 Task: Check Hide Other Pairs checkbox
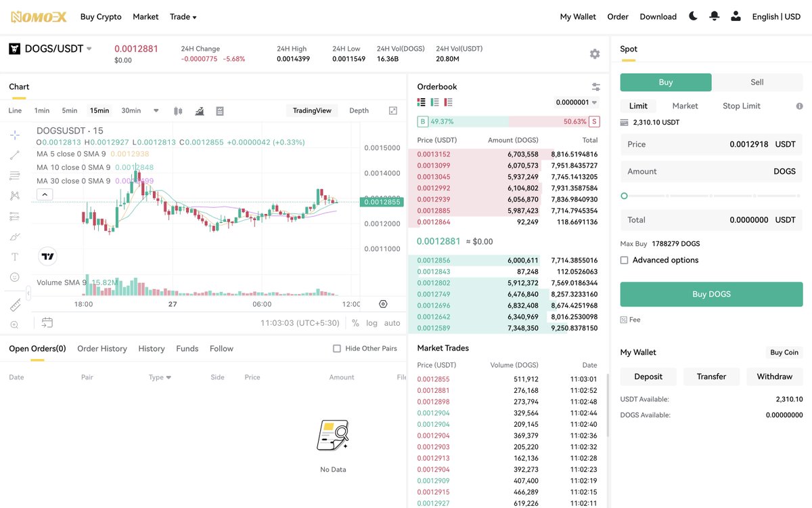tap(337, 349)
